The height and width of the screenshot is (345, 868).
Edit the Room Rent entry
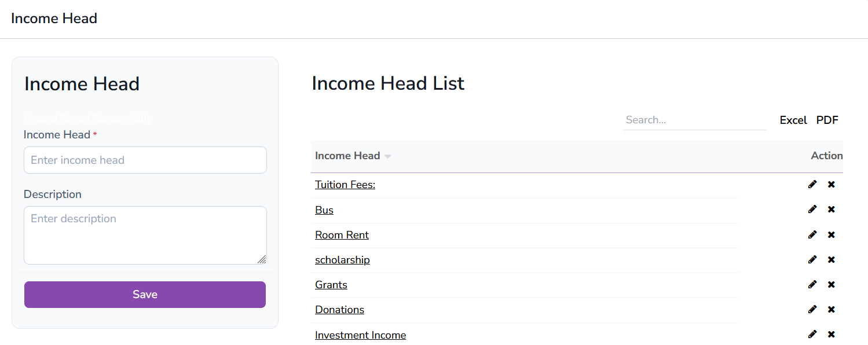tap(812, 234)
